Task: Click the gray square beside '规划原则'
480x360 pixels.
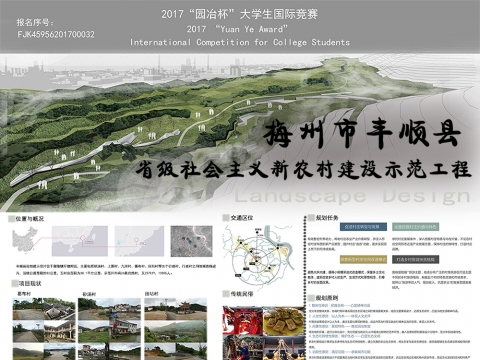Action: (311, 298)
